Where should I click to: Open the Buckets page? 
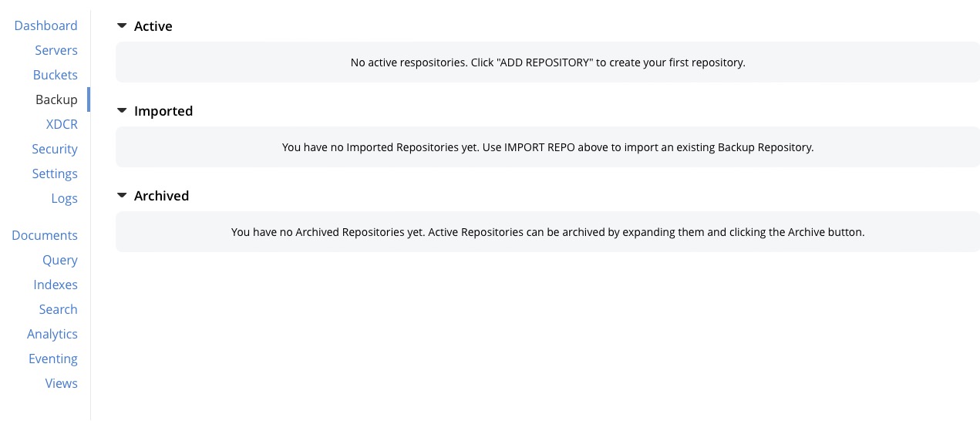coord(56,75)
